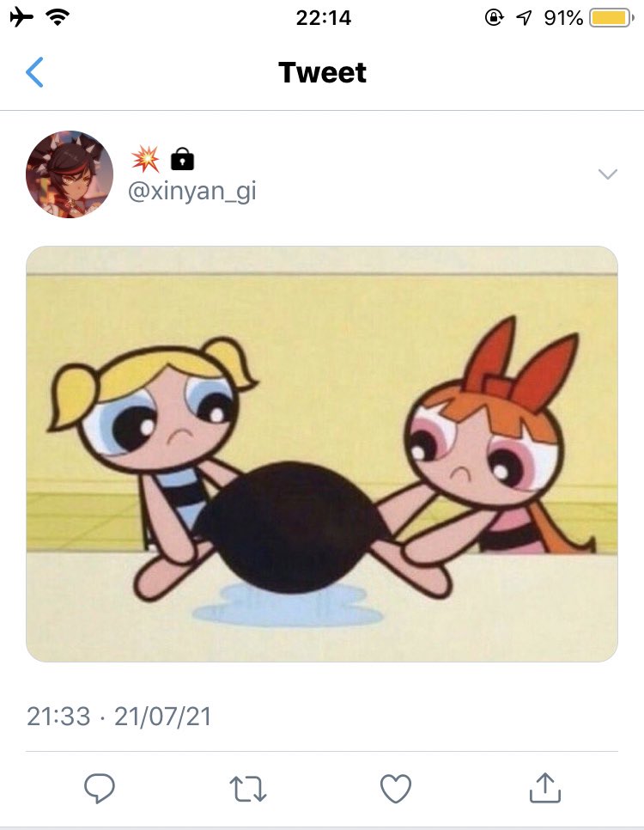Viewport: 644px width, 830px height.
Task: Tap the airplane mode status icon
Action: [21, 17]
